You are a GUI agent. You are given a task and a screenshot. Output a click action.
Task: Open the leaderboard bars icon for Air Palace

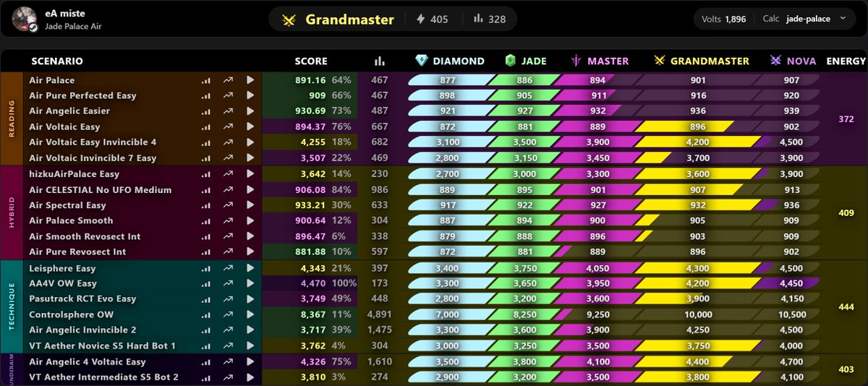point(206,80)
